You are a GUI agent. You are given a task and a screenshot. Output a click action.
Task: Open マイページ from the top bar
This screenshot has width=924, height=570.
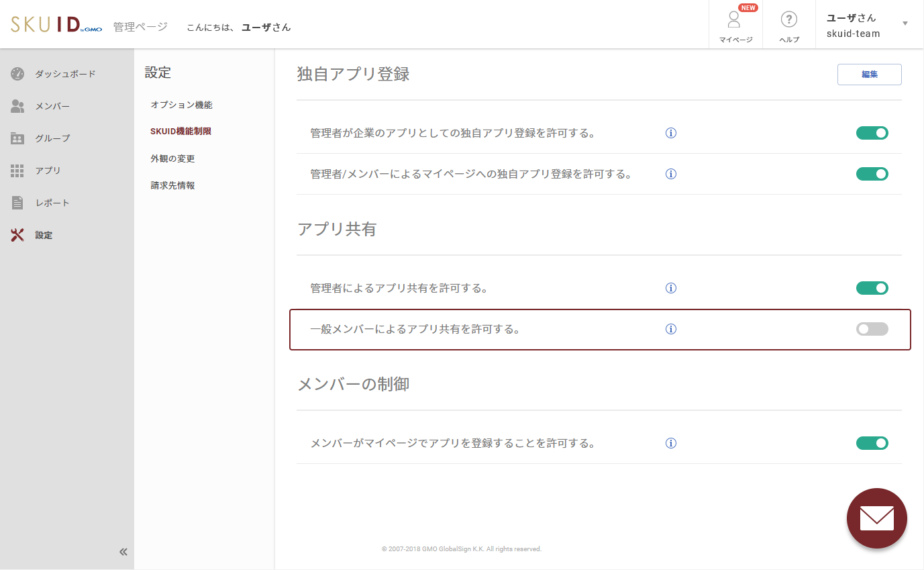pyautogui.click(x=735, y=23)
